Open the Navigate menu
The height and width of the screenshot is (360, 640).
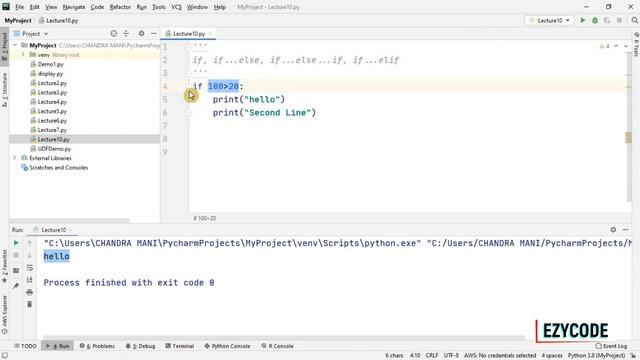74,7
